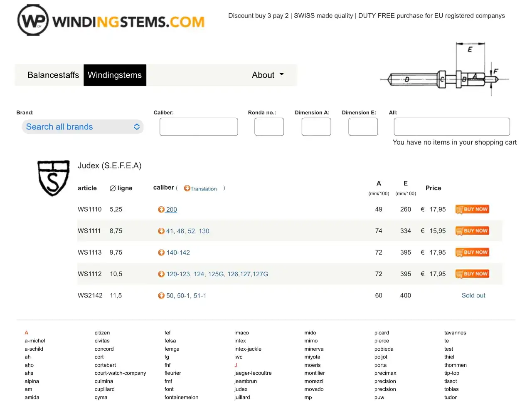Viewport: 532px width, 401px height.
Task: Focus the Caliber search field
Action: point(199,127)
